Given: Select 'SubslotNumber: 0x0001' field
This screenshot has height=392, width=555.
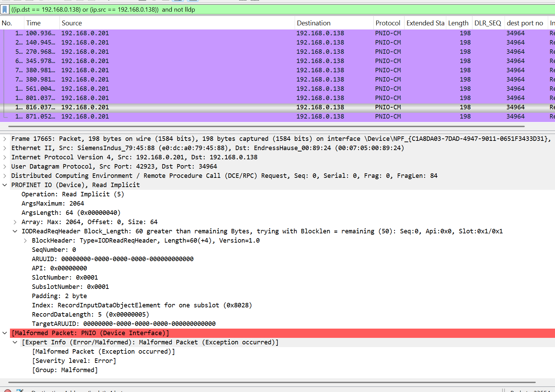Looking at the screenshot, I should pyautogui.click(x=70, y=287).
